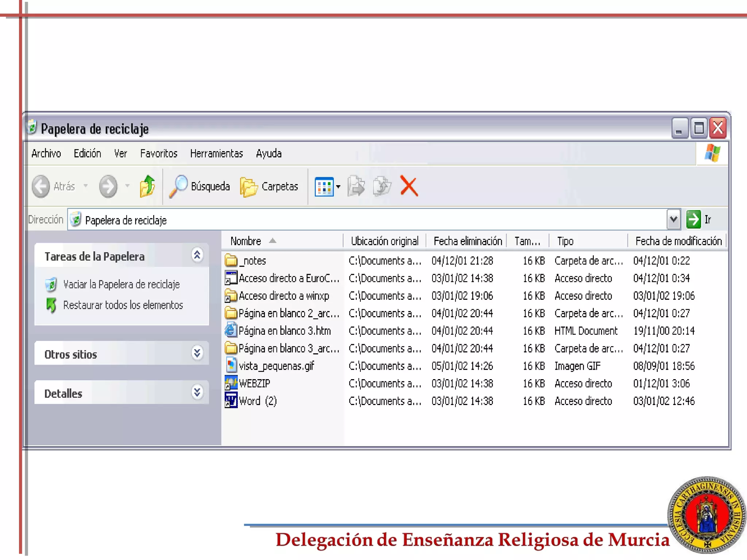Click Restaurar todos los elementos
Viewport: 747px width, 560px height.
tap(123, 305)
